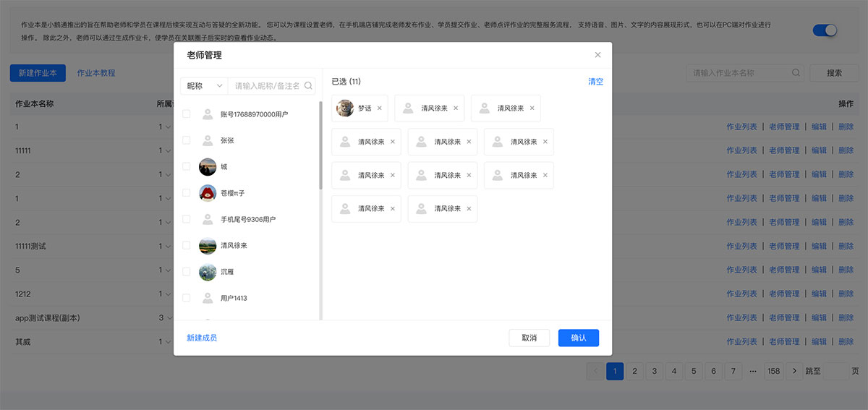Close the 老师管理 dialog
This screenshot has height=410, width=868.
pos(597,55)
